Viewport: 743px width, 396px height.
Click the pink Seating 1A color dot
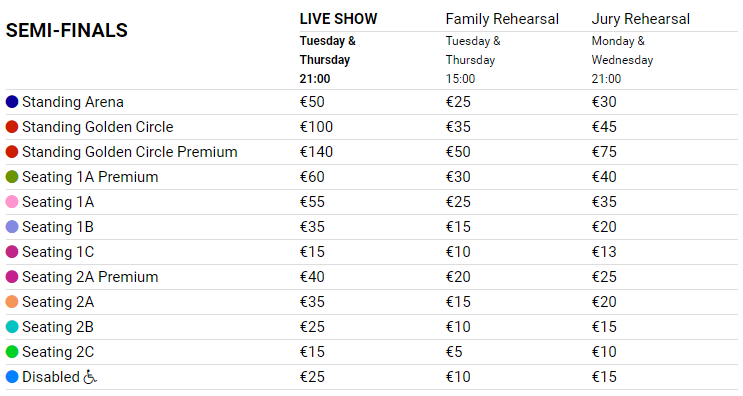[12, 202]
